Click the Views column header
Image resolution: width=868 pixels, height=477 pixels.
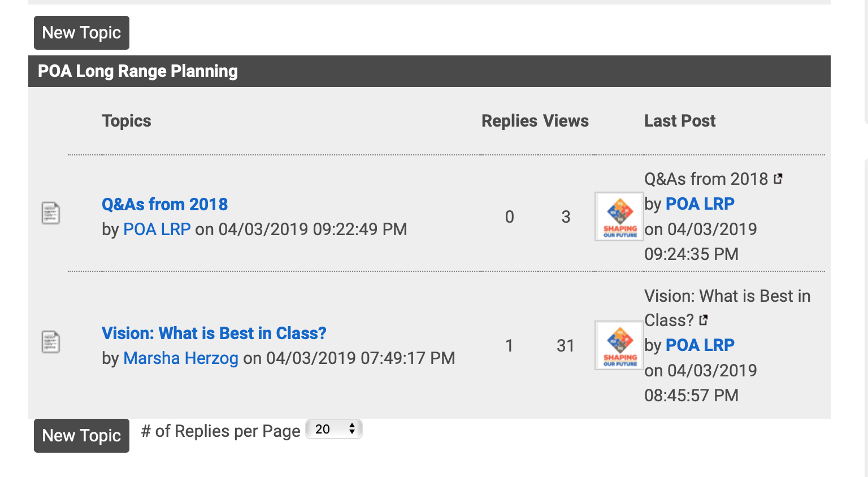[x=566, y=121]
